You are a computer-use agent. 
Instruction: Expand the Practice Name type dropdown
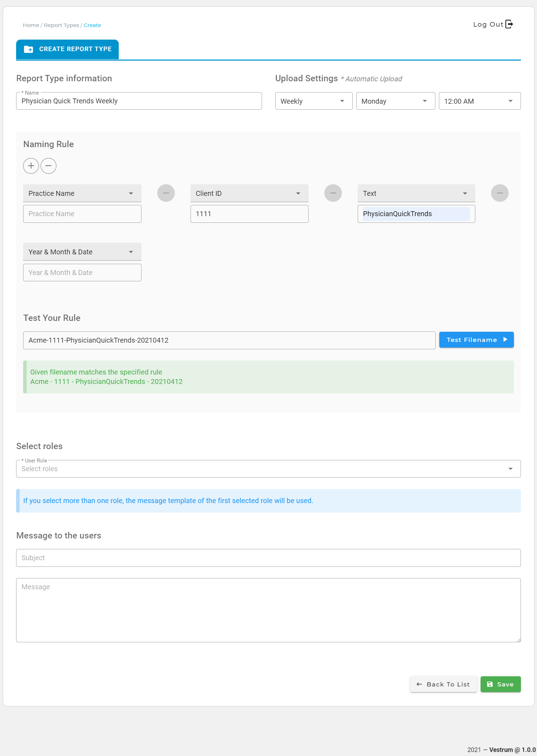(x=82, y=193)
